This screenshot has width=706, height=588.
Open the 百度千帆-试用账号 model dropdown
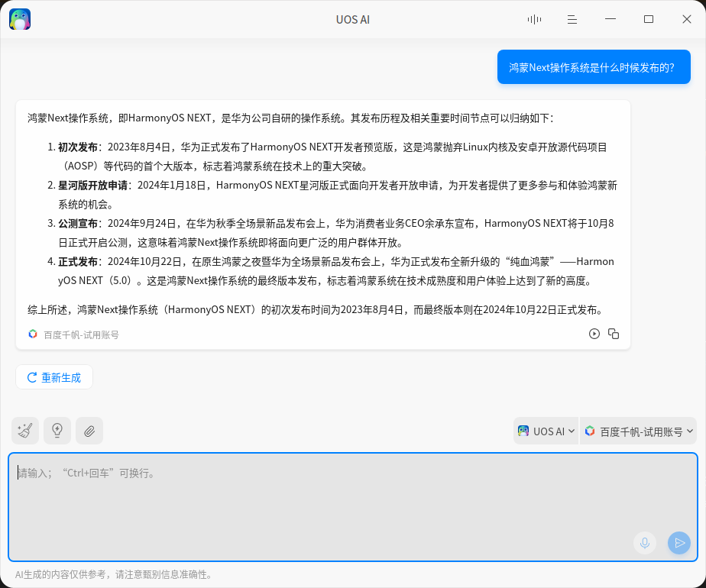tap(638, 431)
